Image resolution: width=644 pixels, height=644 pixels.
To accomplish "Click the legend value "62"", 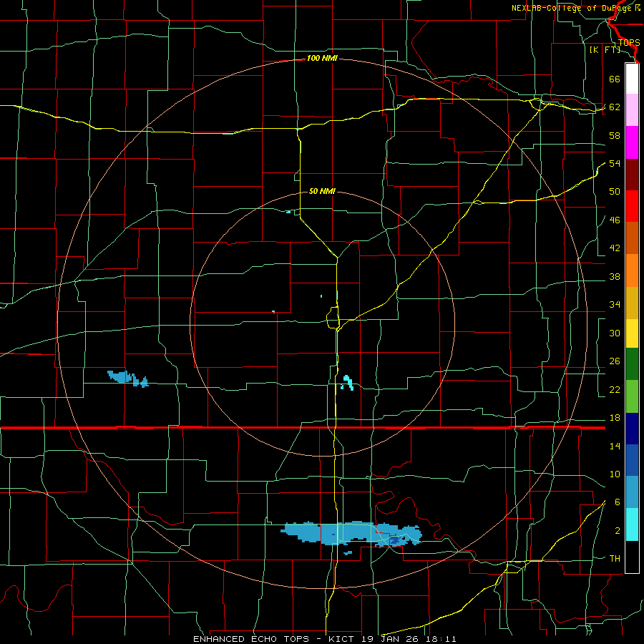I will pyautogui.click(x=615, y=107).
